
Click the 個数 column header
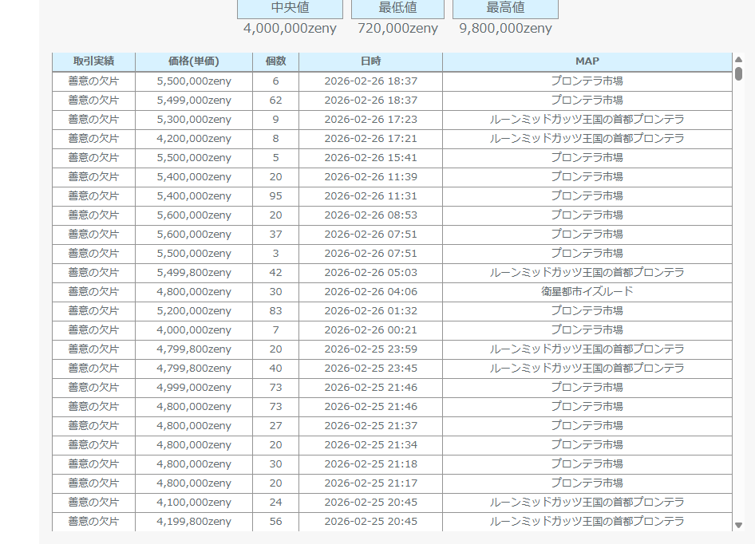coord(275,61)
